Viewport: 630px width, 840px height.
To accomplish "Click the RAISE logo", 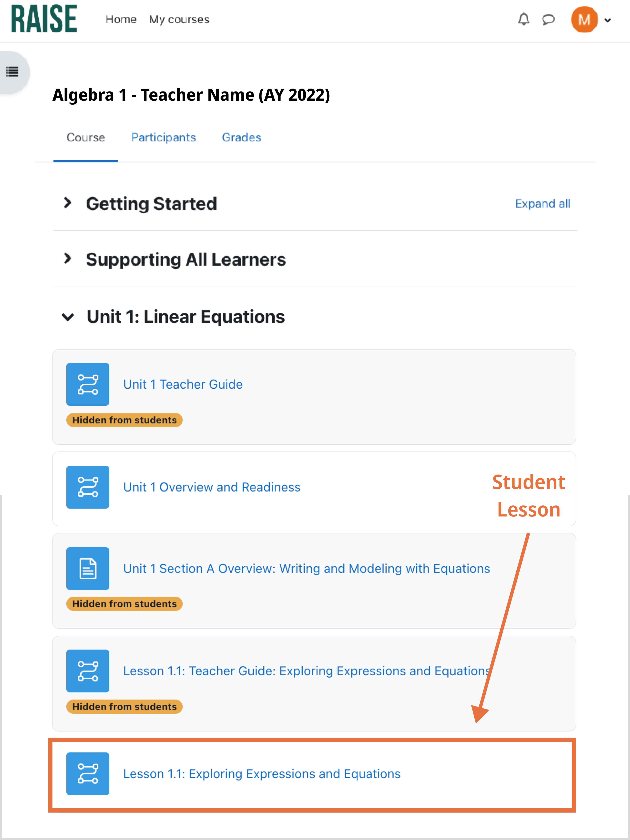I will (x=44, y=19).
